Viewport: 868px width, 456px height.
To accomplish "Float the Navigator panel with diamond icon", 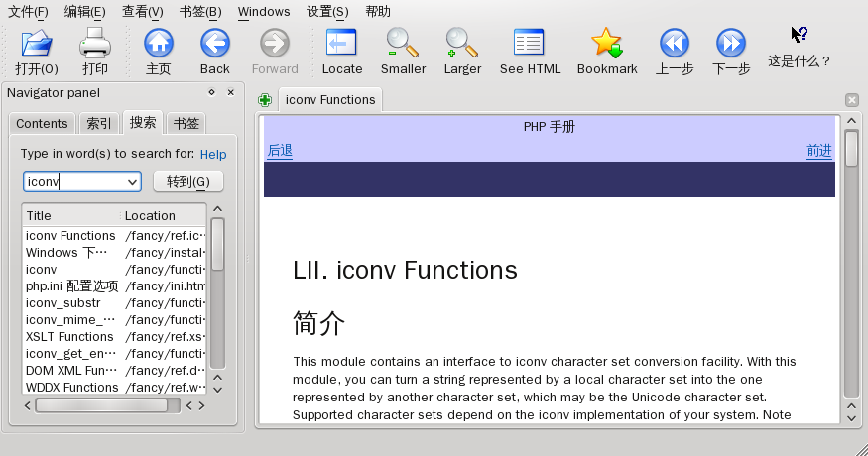I will tap(211, 92).
